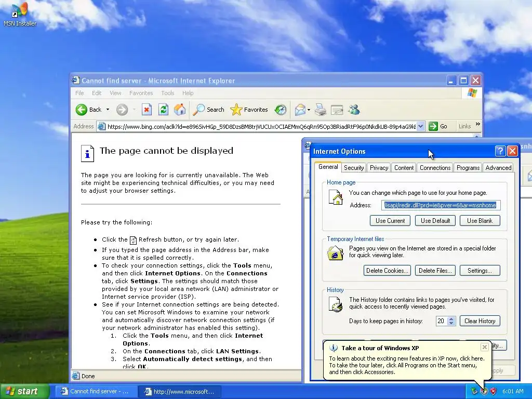Click the grayed Forward arrow button
The image size is (532, 399).
[x=122, y=110]
